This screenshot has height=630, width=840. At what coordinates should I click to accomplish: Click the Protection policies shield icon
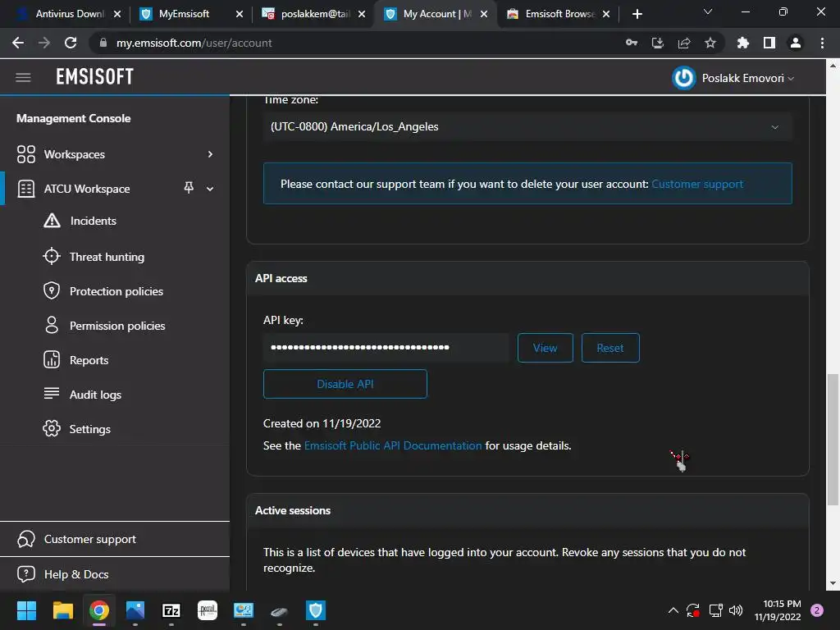tap(52, 291)
